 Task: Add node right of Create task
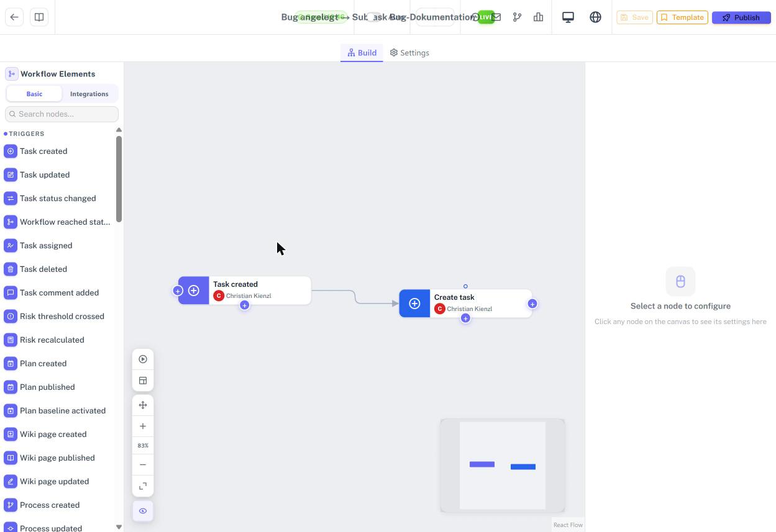point(532,304)
